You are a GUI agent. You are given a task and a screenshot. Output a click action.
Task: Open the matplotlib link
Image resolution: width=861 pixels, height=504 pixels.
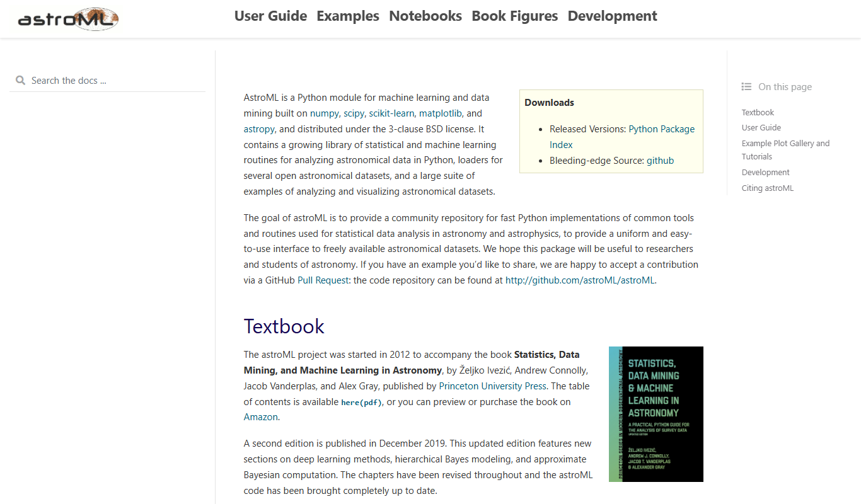(441, 113)
